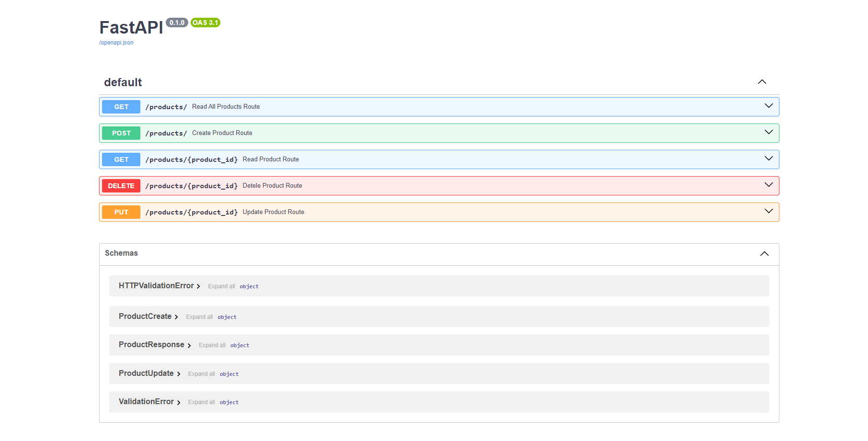Image resolution: width=868 pixels, height=441 pixels.
Task: Select the ValidationError schema name
Action: point(146,402)
